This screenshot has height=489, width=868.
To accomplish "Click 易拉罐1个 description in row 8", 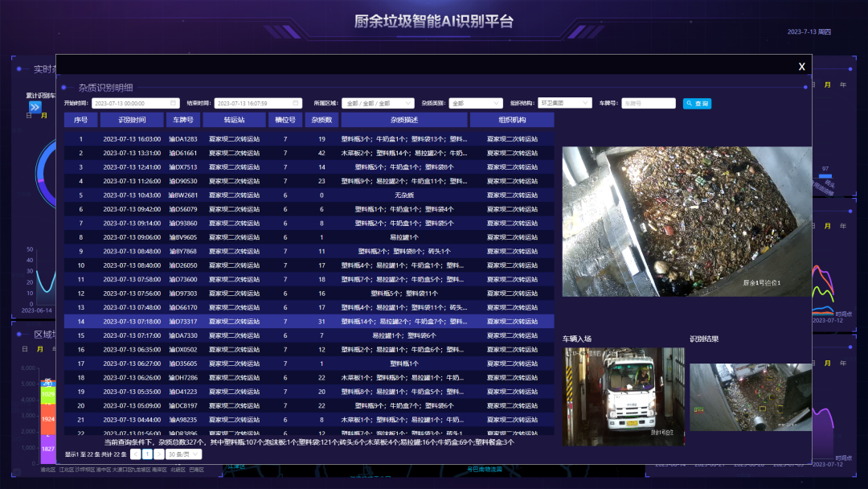I will click(x=404, y=237).
